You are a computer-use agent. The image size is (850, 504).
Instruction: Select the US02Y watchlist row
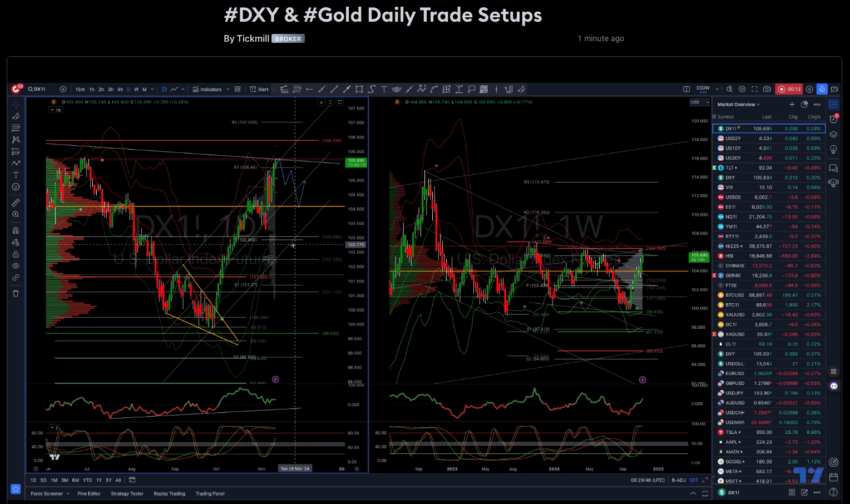pyautogui.click(x=769, y=139)
